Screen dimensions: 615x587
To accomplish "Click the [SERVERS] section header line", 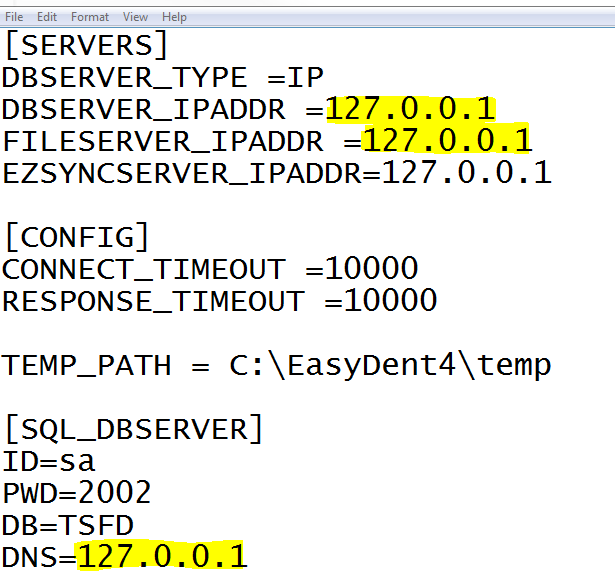I will coord(85,46).
